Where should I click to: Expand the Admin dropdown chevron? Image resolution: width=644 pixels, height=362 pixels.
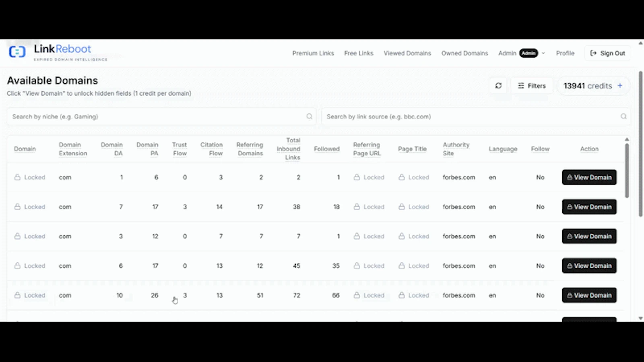(543, 53)
